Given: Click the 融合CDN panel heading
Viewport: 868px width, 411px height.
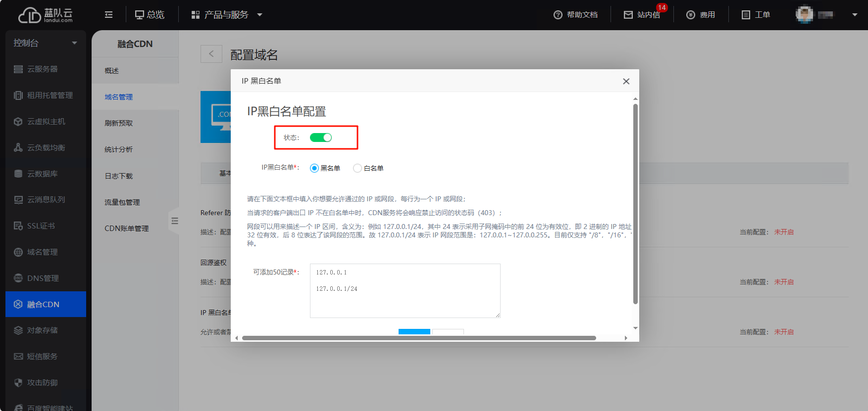Looking at the screenshot, I should coord(135,44).
